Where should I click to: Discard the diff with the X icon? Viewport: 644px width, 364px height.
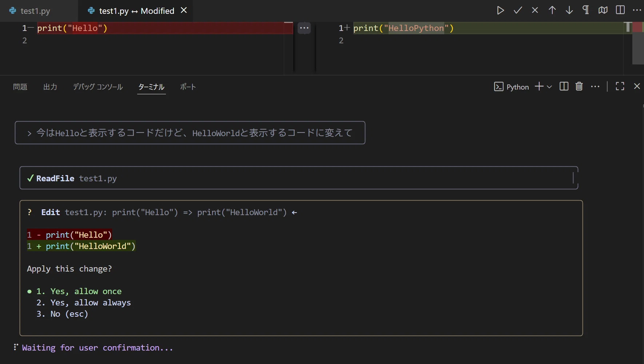pyautogui.click(x=535, y=11)
